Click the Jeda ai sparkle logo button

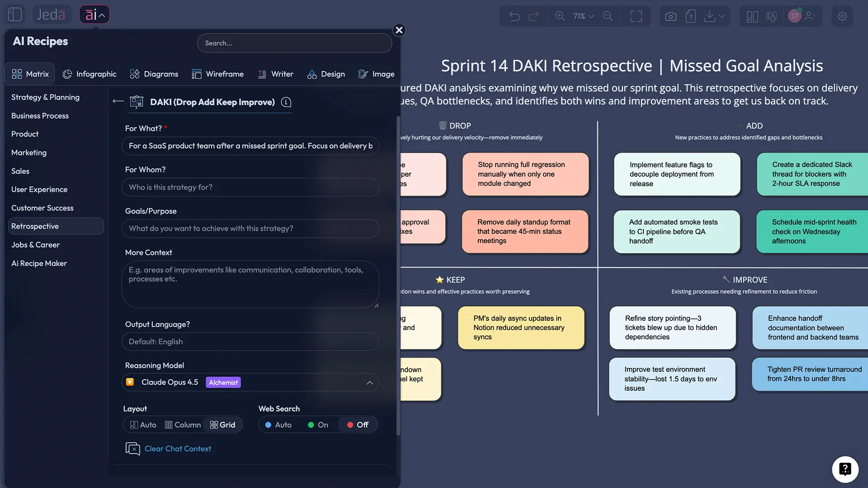tap(94, 14)
